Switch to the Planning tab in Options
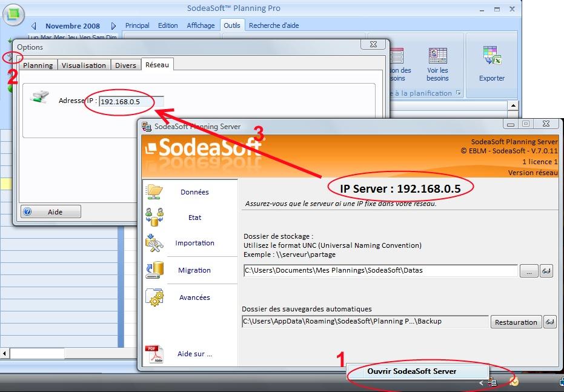564x392 pixels. pyautogui.click(x=38, y=65)
